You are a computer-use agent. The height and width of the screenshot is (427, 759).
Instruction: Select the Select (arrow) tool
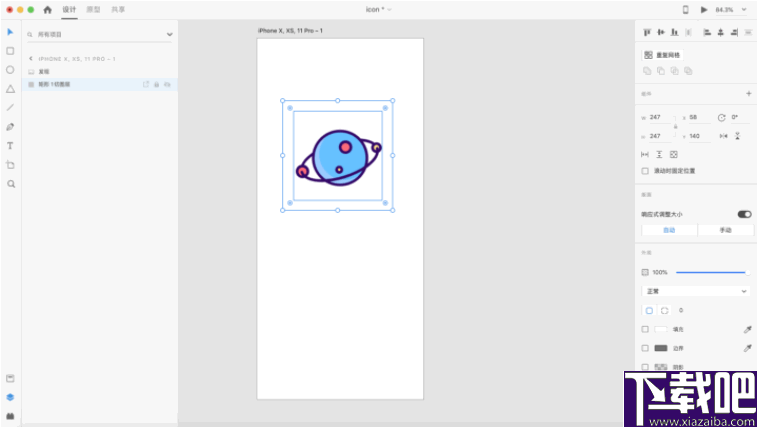point(10,32)
